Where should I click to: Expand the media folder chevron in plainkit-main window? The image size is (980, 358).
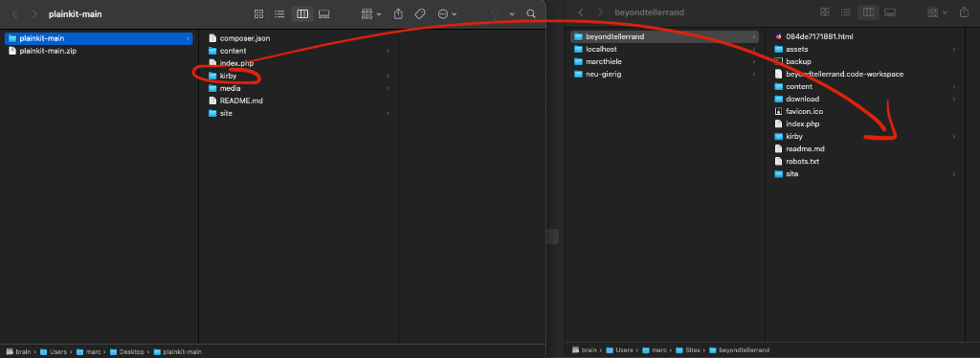(x=389, y=88)
